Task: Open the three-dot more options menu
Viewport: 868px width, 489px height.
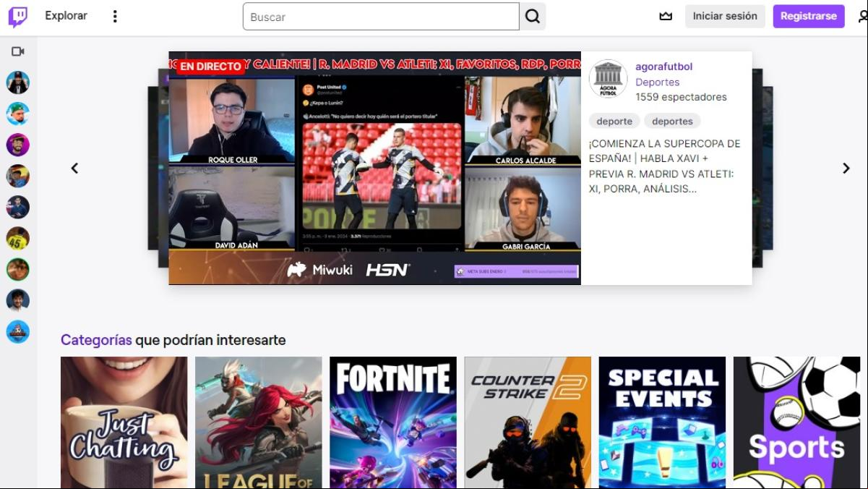Action: point(115,16)
